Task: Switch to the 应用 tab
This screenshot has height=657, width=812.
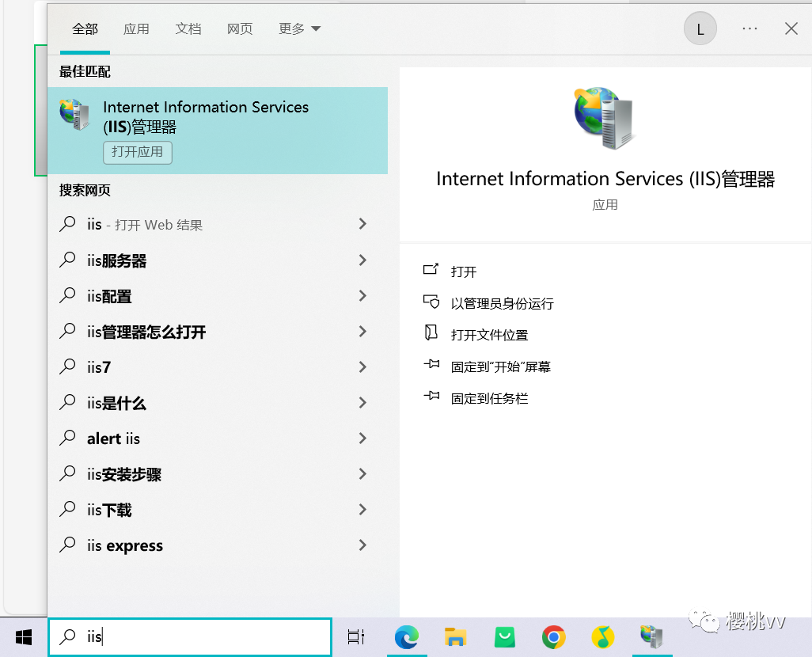Action: click(136, 28)
